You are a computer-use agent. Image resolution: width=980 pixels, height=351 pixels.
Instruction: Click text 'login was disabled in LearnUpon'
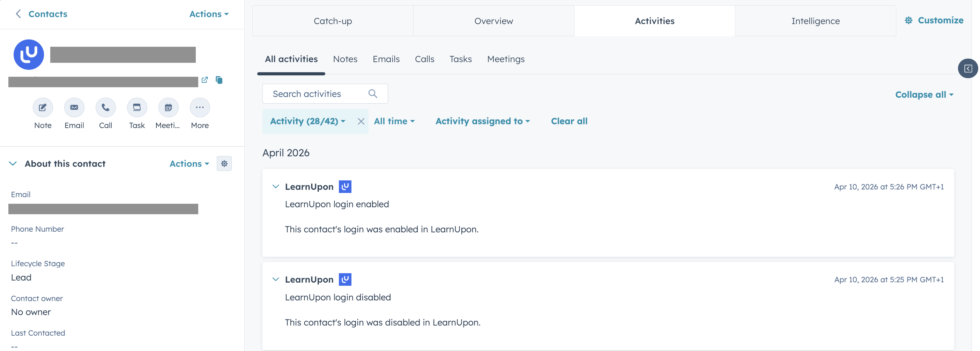click(x=411, y=322)
